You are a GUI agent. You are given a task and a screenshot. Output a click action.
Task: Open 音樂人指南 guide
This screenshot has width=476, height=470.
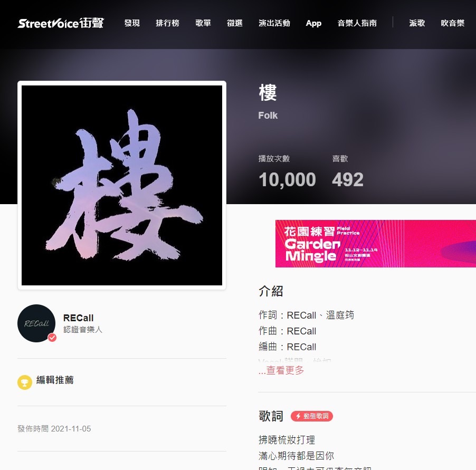coord(357,23)
